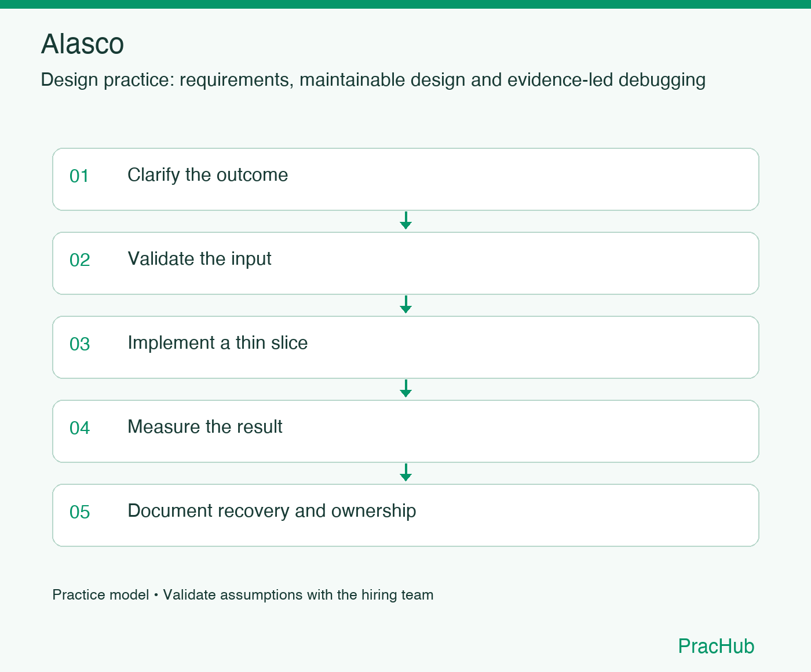Click the step card 'Validate the input'
The width and height of the screenshot is (811, 672).
pos(405,263)
